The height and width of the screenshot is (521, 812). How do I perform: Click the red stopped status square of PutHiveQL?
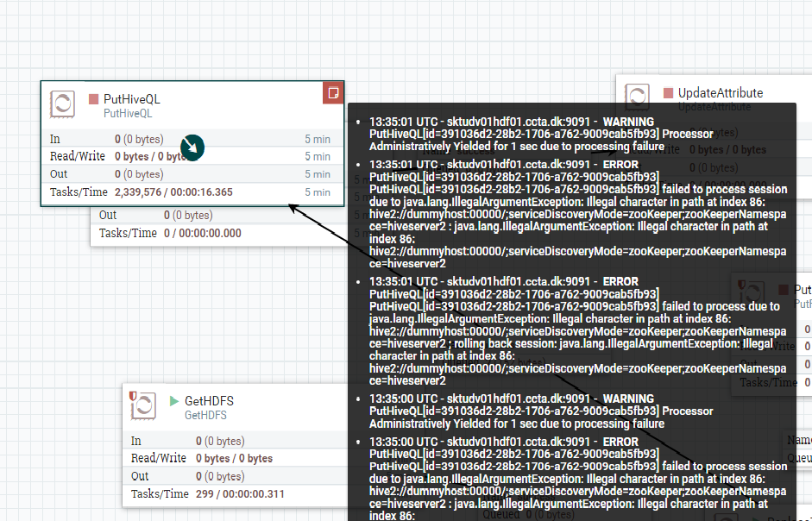pyautogui.click(x=94, y=99)
